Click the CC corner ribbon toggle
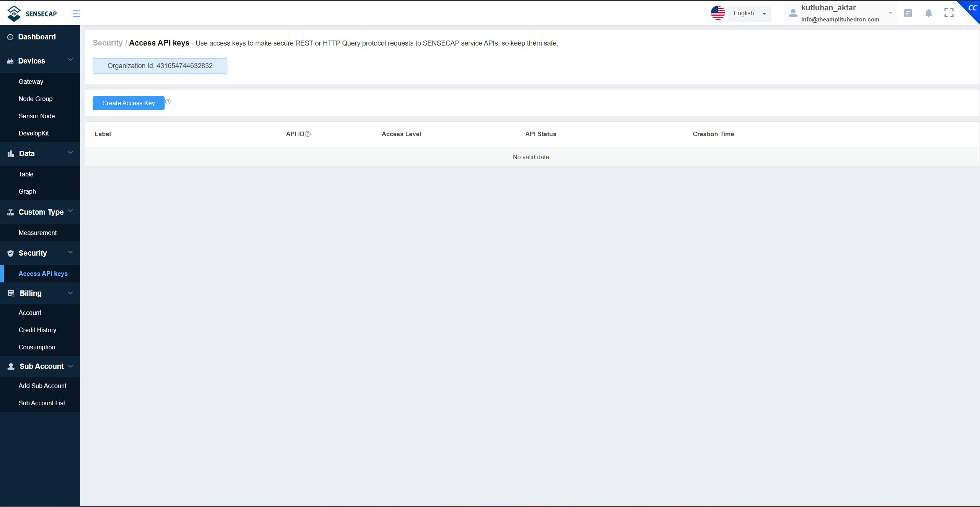980x507 pixels. pos(972,8)
